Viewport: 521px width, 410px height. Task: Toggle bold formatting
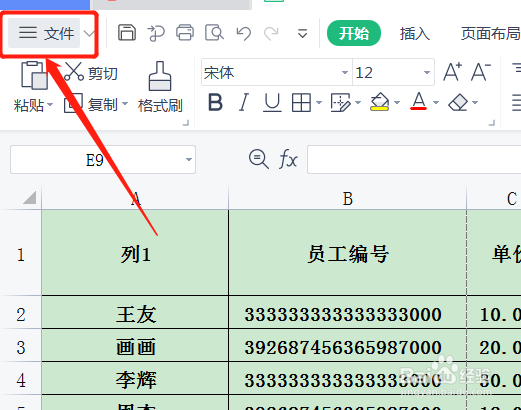coord(215,102)
